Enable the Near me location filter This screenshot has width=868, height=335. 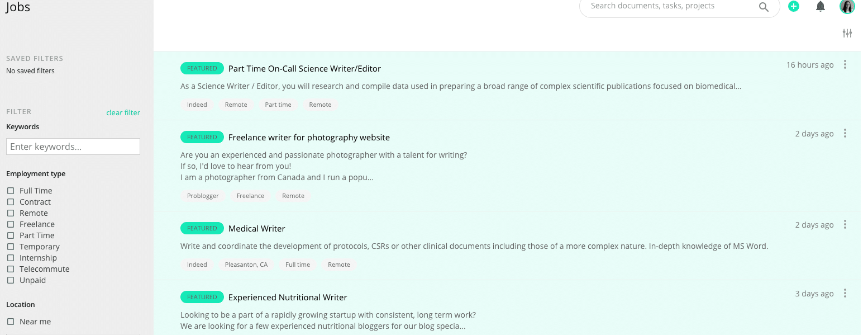pyautogui.click(x=9, y=321)
